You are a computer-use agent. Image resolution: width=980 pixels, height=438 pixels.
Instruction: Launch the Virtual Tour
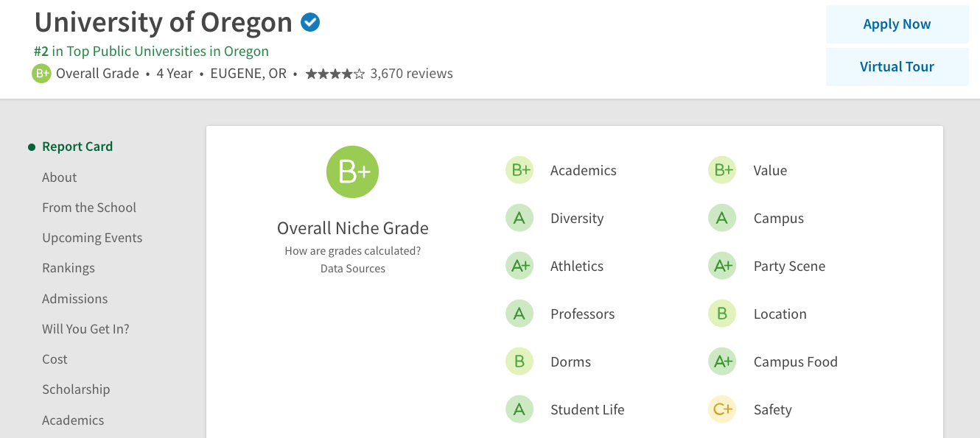point(897,67)
